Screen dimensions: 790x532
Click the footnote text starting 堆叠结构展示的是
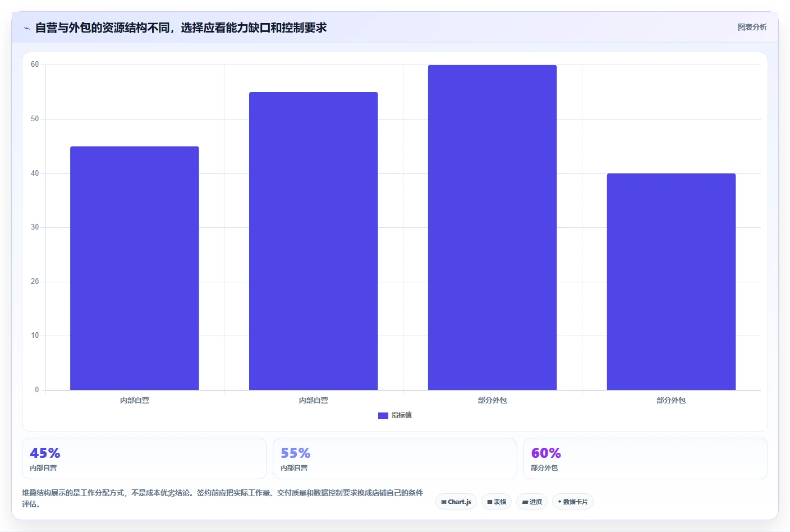click(223, 498)
